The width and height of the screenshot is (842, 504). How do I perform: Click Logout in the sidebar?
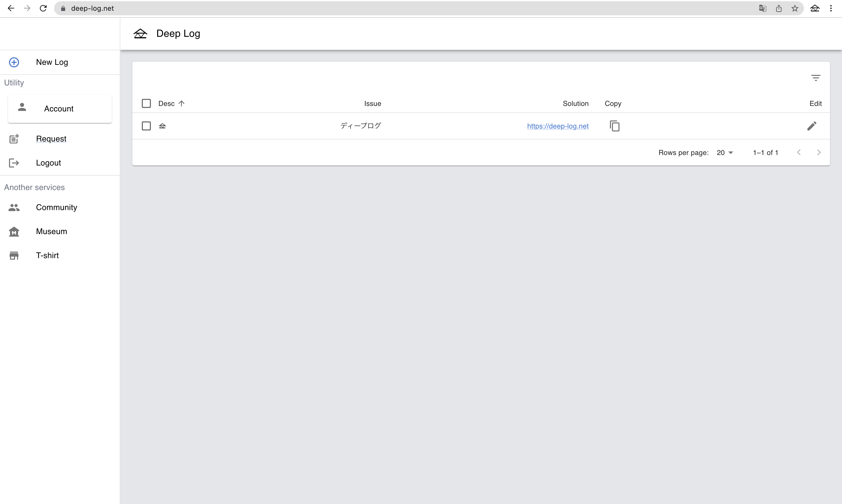[x=48, y=163]
